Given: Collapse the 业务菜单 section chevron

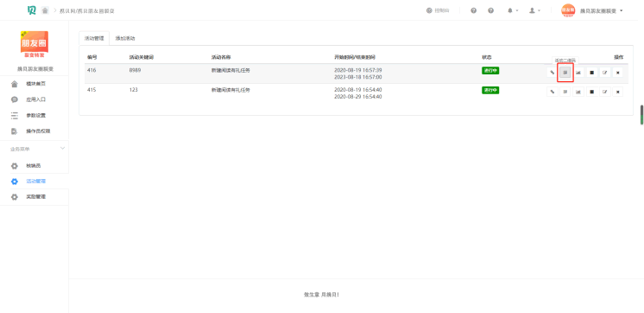Looking at the screenshot, I should click(x=62, y=148).
